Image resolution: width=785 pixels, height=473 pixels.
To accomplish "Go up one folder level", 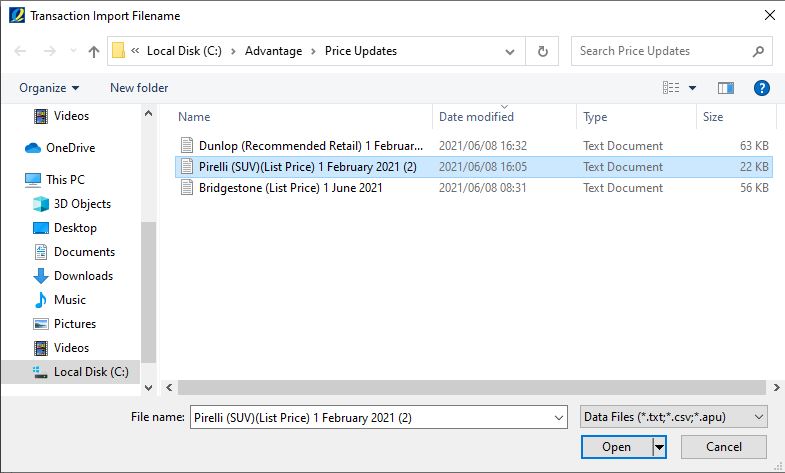I will click(94, 51).
